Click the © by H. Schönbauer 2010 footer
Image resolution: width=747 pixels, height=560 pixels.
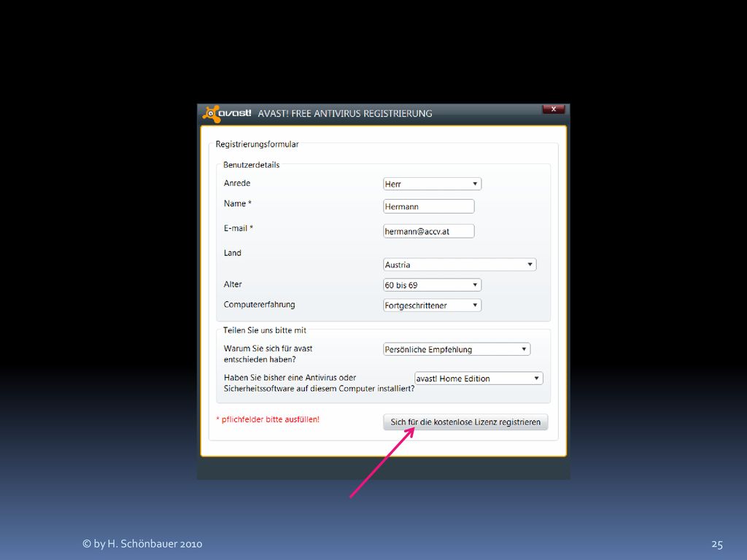142,544
